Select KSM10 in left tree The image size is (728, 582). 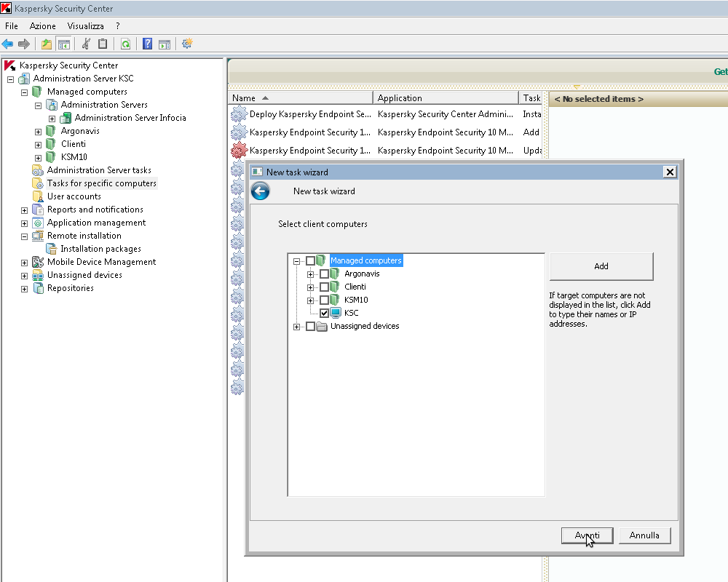click(74, 157)
